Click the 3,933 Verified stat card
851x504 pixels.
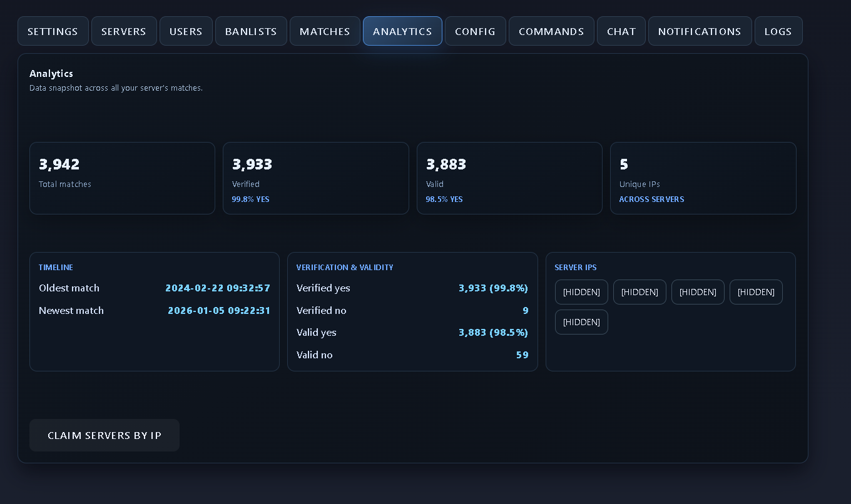315,178
